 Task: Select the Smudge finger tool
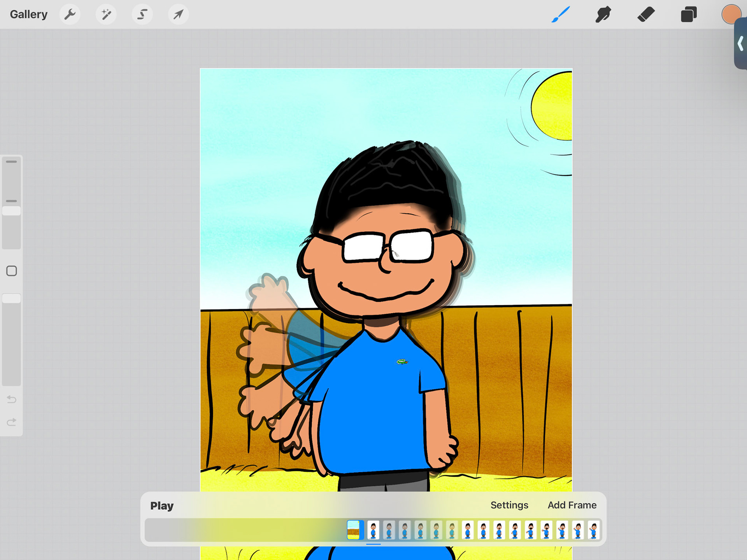603,14
